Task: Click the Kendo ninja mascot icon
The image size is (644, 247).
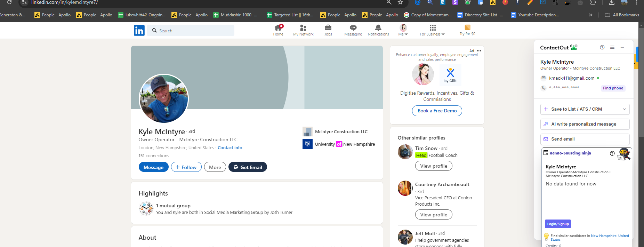Action: point(624,154)
